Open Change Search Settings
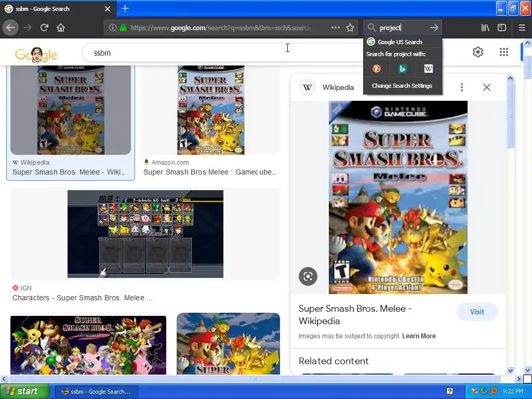The height and width of the screenshot is (399, 532). click(402, 86)
